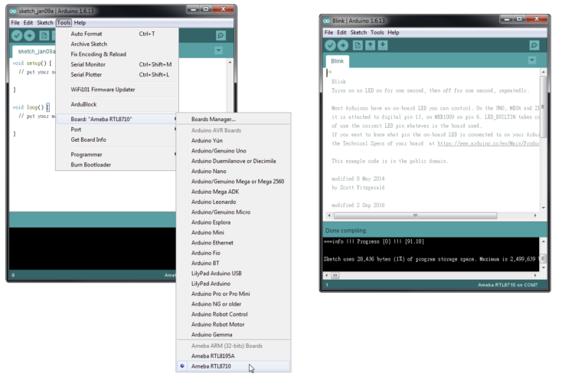The image size is (588, 377).
Task: Open File menu in sketch_jan09a window
Action: click(15, 22)
